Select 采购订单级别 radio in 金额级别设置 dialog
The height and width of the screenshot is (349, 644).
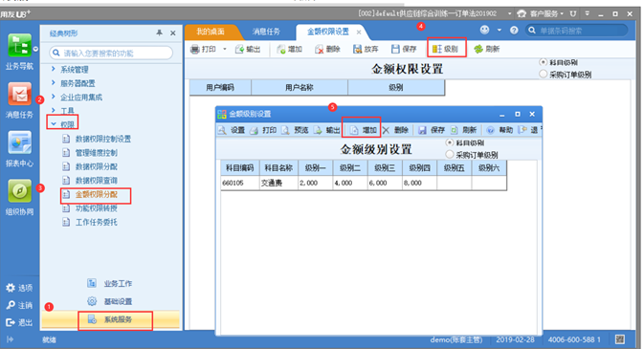(450, 155)
